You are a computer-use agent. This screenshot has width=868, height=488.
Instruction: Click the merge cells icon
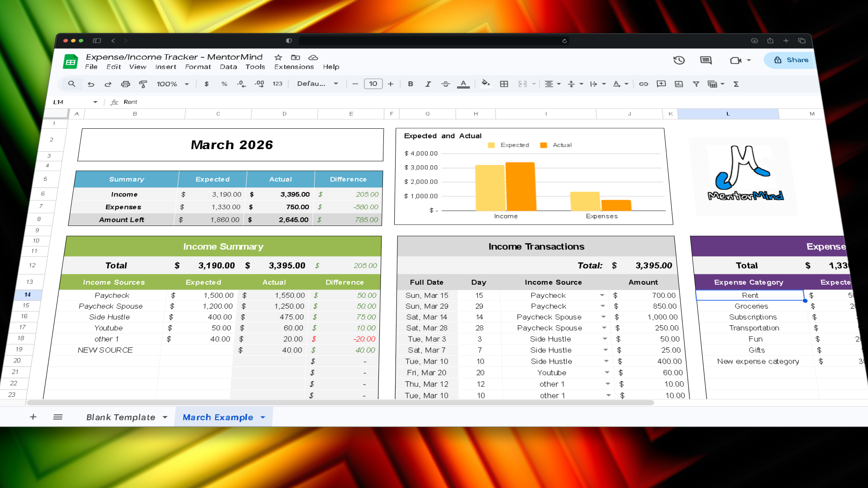click(523, 84)
